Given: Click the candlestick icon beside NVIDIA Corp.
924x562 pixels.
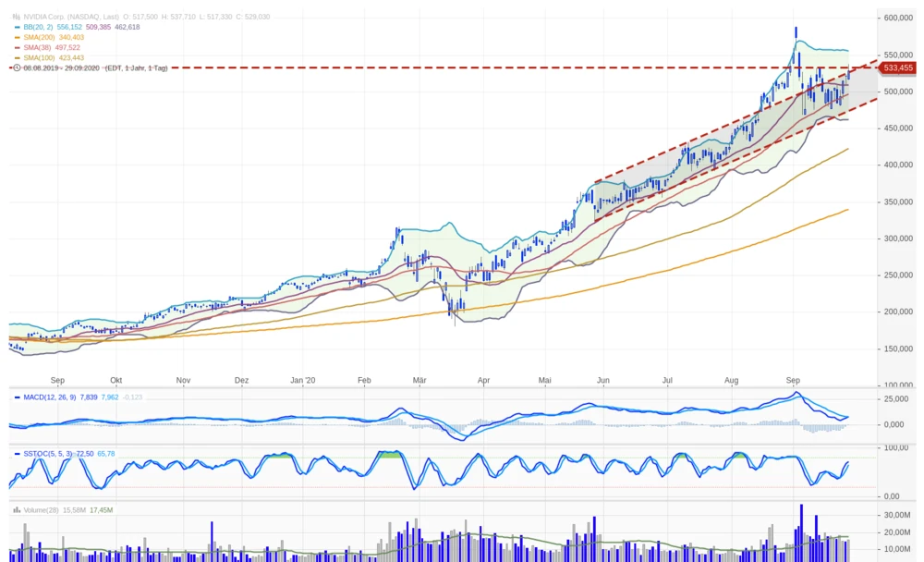Looking at the screenshot, I should tap(16, 17).
